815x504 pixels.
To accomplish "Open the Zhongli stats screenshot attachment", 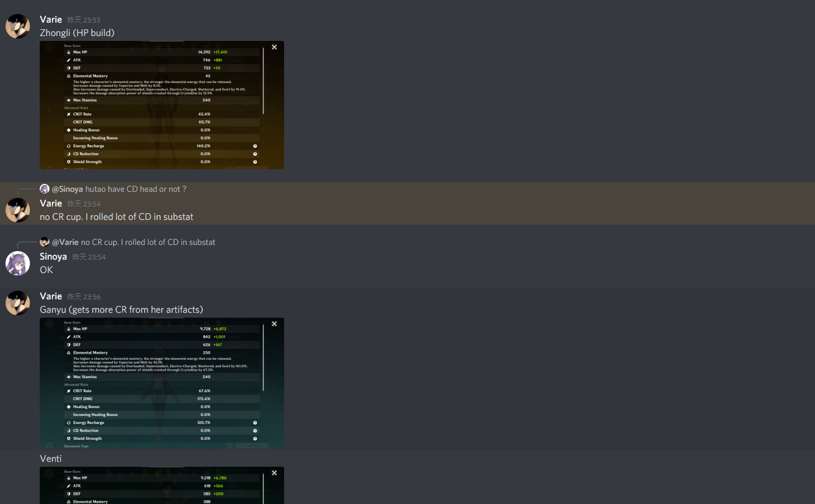I will pyautogui.click(x=162, y=105).
